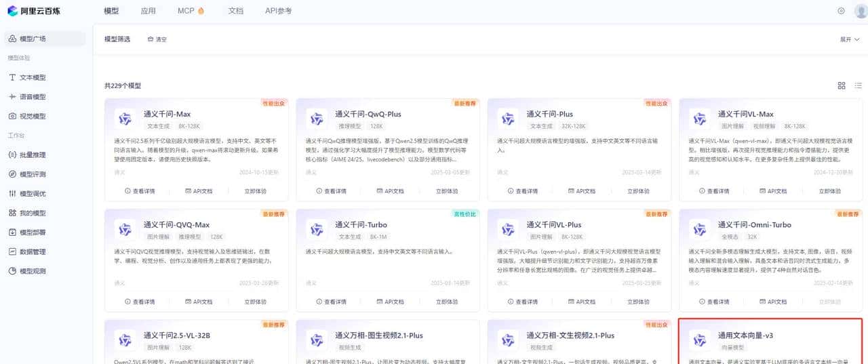Click the 共229个模型 count text

click(x=123, y=86)
